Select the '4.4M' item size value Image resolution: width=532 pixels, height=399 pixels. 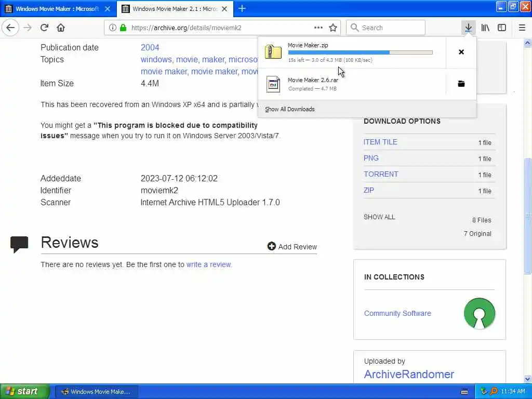(x=150, y=84)
